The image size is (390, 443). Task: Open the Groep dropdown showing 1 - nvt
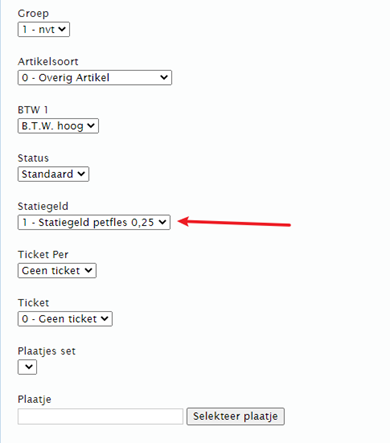point(44,29)
